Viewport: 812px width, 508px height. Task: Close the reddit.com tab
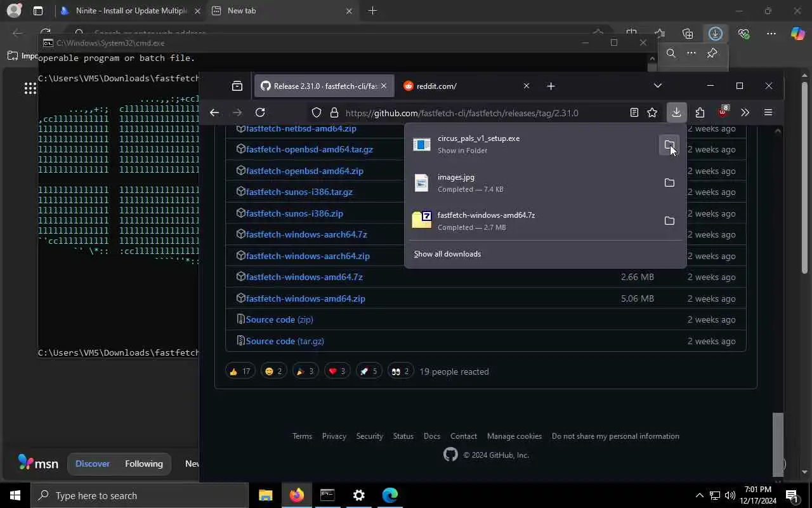(526, 86)
